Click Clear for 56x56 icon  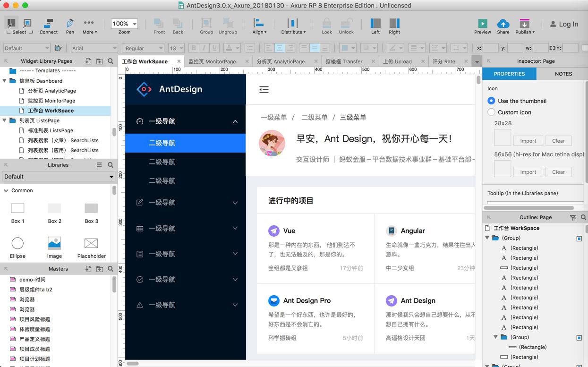click(x=558, y=172)
